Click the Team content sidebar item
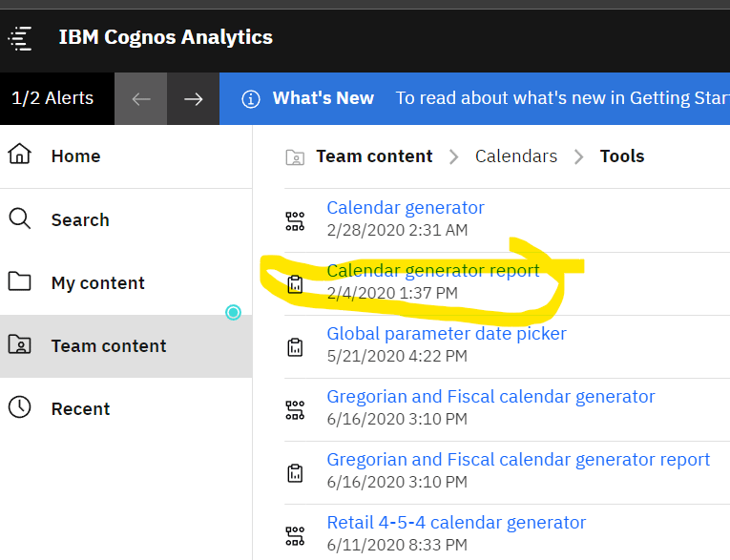The width and height of the screenshot is (730, 560). [108, 346]
